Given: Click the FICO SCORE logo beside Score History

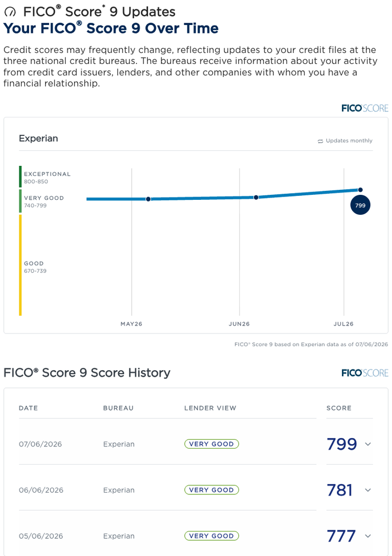Looking at the screenshot, I should pos(365,373).
